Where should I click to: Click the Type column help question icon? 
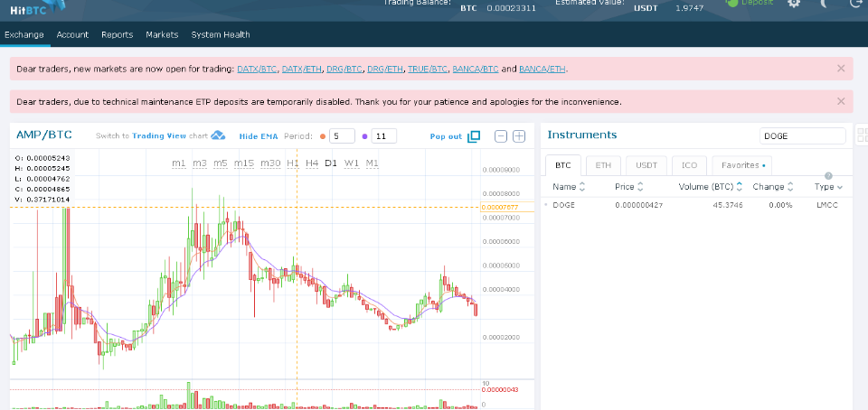(828, 176)
